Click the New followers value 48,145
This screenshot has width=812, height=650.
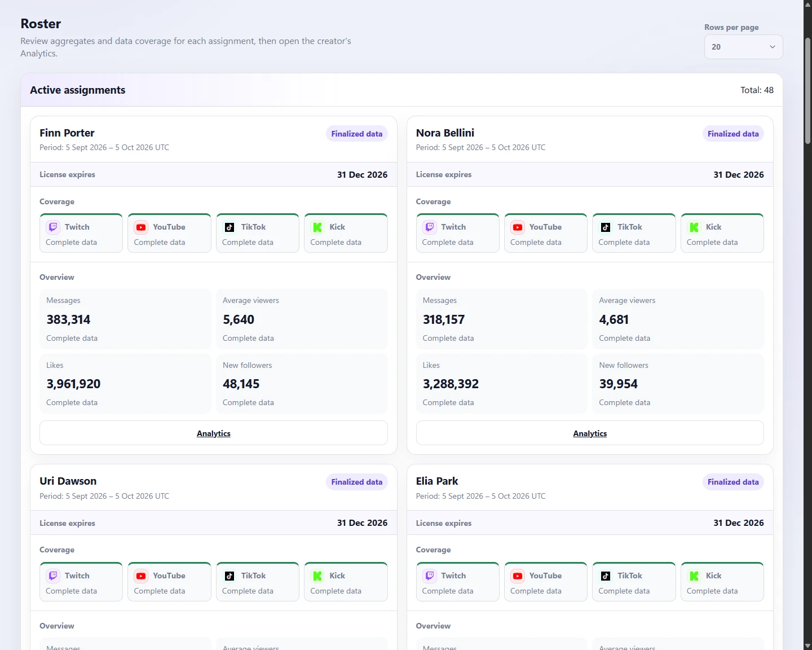point(241,384)
